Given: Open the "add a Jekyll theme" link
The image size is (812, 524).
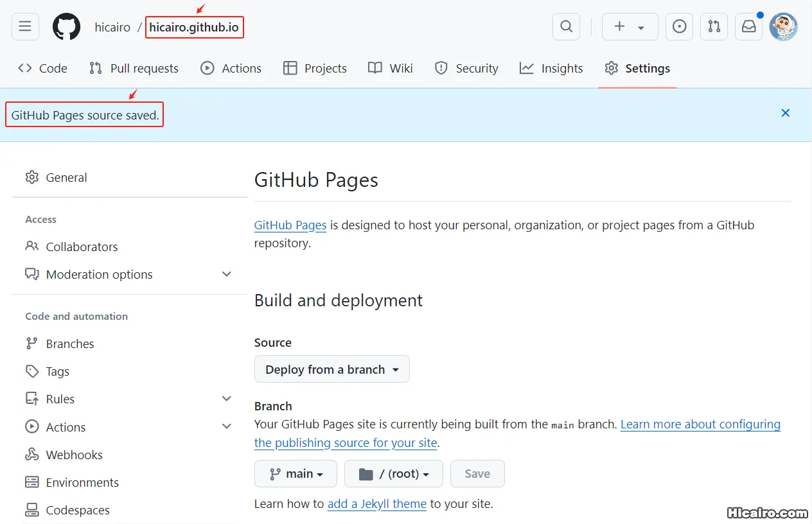Looking at the screenshot, I should tap(377, 503).
